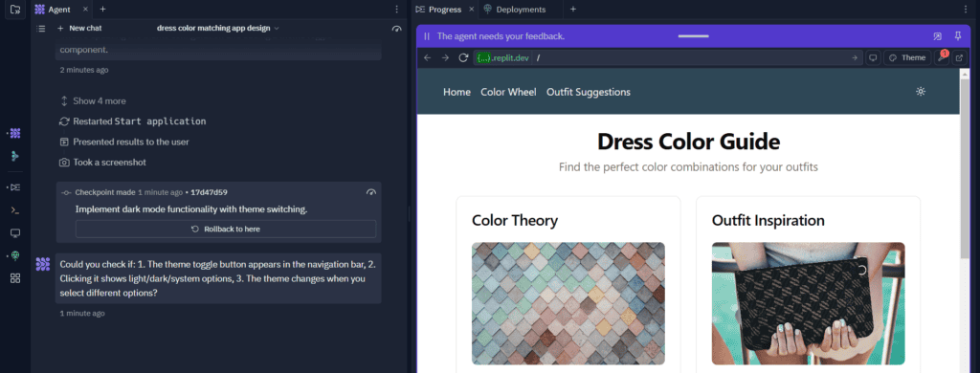Open left pane three-dot options menu
The height and width of the screenshot is (373, 980).
point(397,10)
